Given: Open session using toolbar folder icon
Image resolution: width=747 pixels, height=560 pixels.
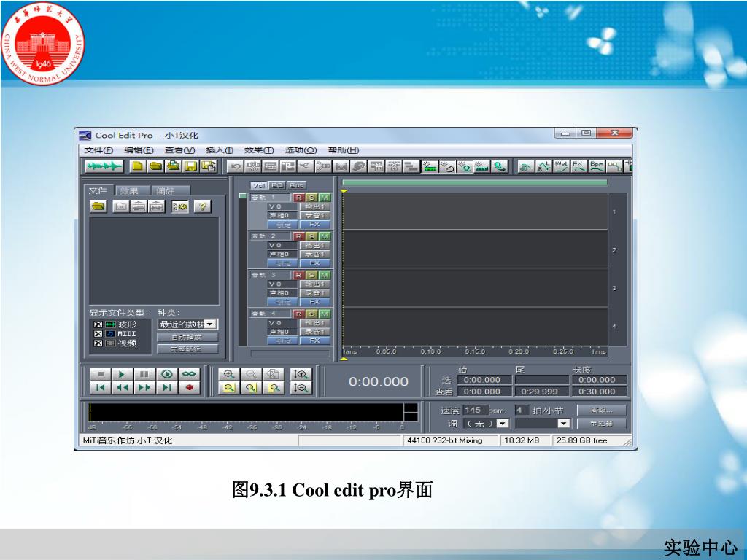Looking at the screenshot, I should (156, 166).
